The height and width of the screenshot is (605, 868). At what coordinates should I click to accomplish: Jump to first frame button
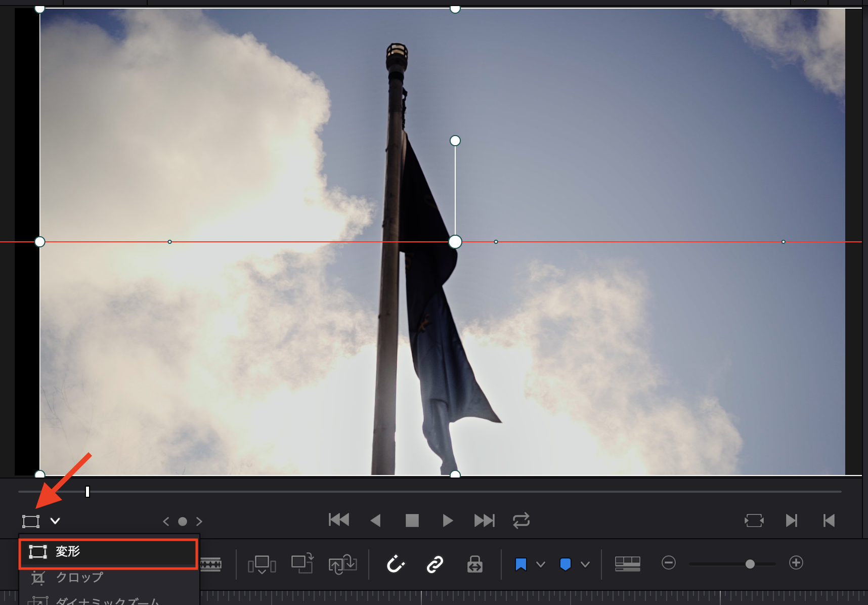pos(338,520)
